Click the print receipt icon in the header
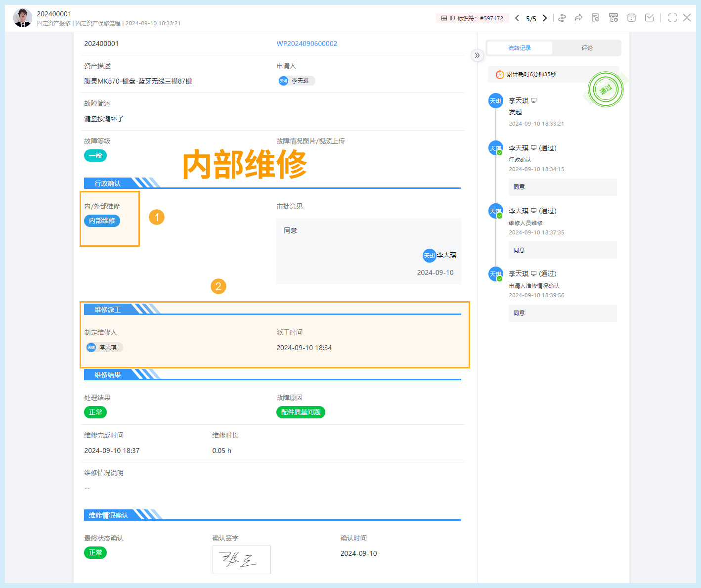Screen dimensions: 701x588 [613, 17]
